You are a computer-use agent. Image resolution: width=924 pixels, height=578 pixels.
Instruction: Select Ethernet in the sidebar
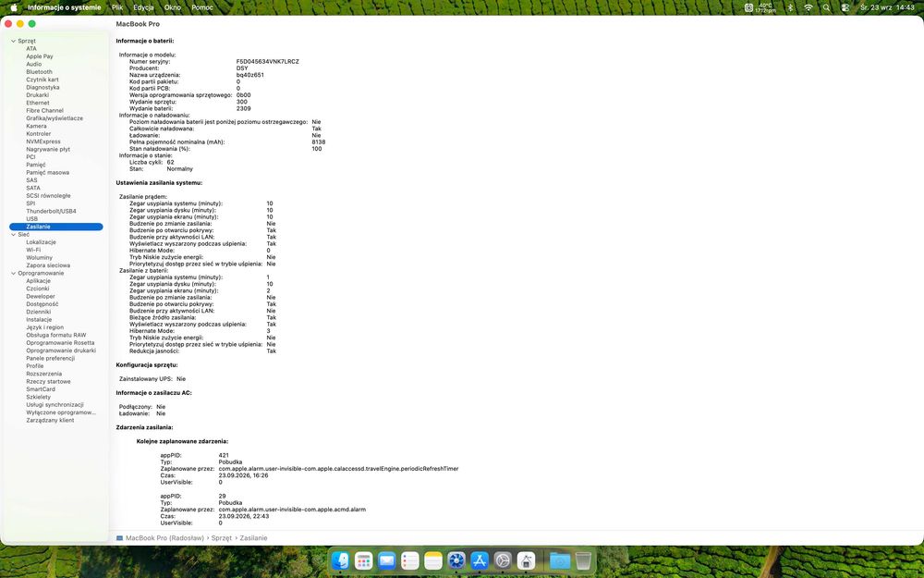click(38, 103)
